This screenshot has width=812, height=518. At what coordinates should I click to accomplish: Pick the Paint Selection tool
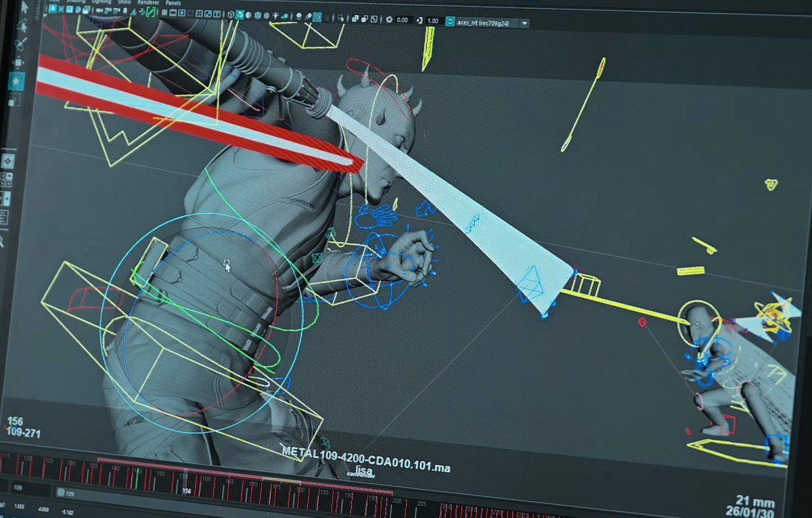[21, 43]
